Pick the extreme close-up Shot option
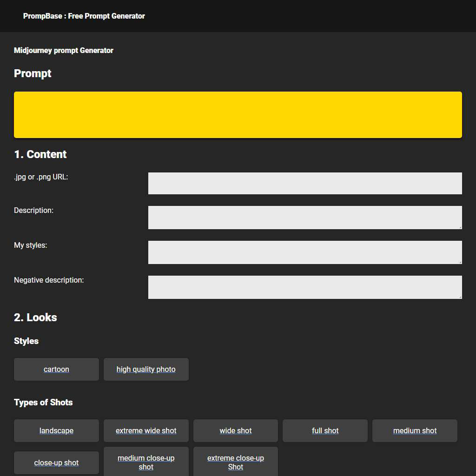Image resolution: width=476 pixels, height=476 pixels. [x=235, y=463]
